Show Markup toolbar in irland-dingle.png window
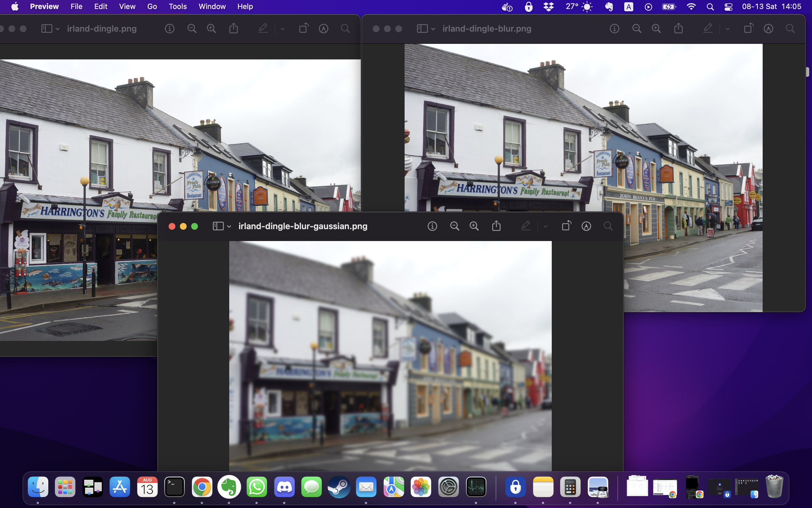 pyautogui.click(x=323, y=29)
